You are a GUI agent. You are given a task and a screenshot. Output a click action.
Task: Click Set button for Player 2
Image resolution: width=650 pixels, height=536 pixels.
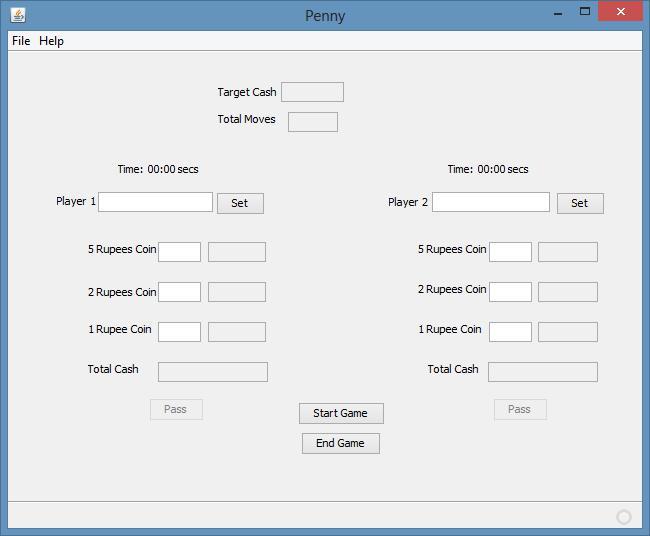[580, 203]
